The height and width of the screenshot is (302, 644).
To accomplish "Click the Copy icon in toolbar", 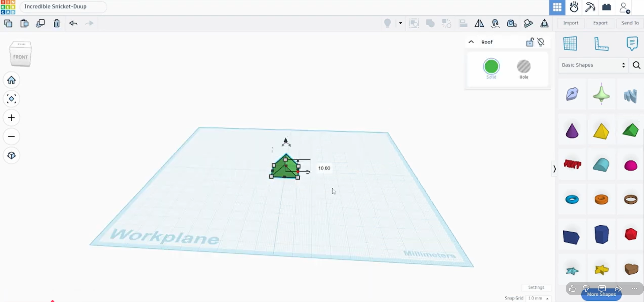I will (8, 23).
